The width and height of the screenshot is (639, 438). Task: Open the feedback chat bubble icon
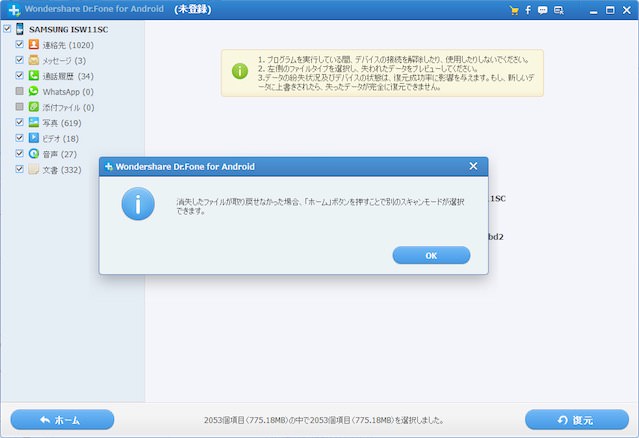[542, 10]
